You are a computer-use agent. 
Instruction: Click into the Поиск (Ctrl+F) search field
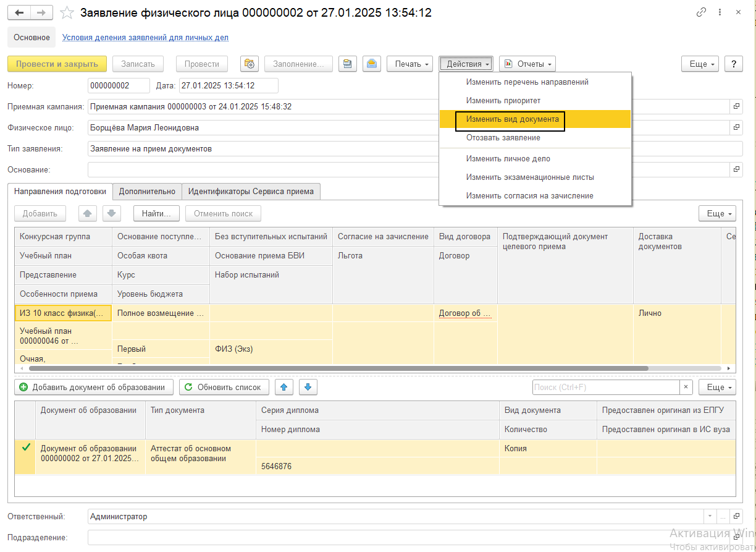[x=605, y=387]
